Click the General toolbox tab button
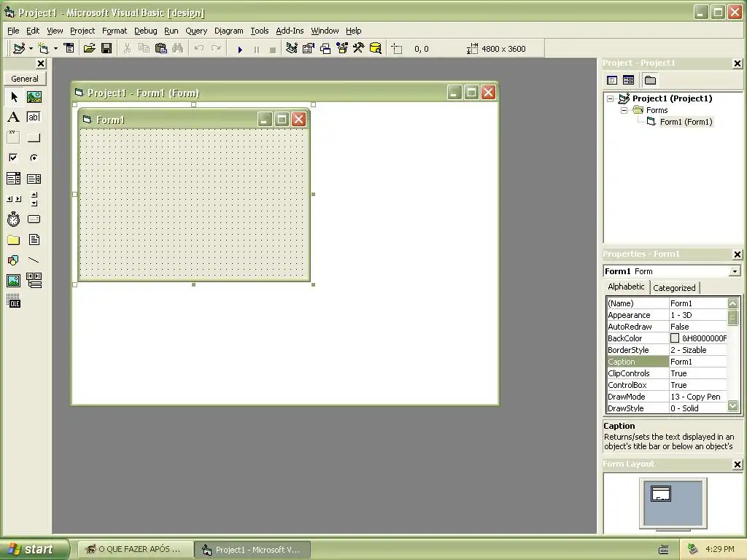This screenshot has width=747, height=560. pyautogui.click(x=25, y=79)
